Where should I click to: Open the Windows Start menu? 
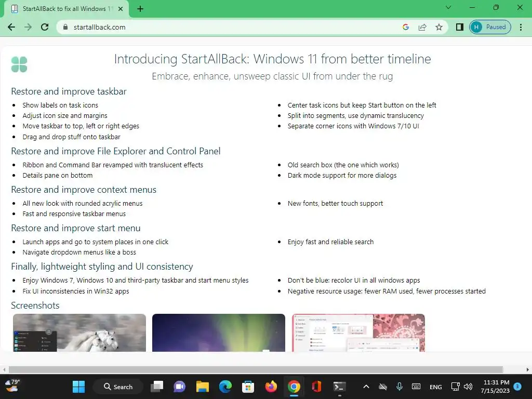pos(79,387)
